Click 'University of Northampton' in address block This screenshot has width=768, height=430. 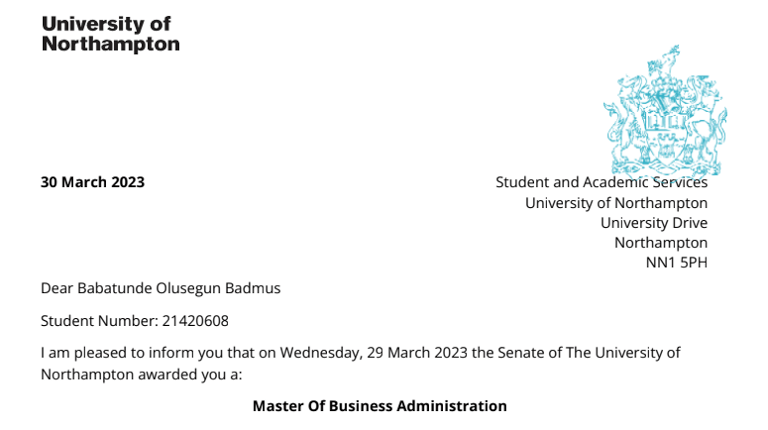[616, 203]
